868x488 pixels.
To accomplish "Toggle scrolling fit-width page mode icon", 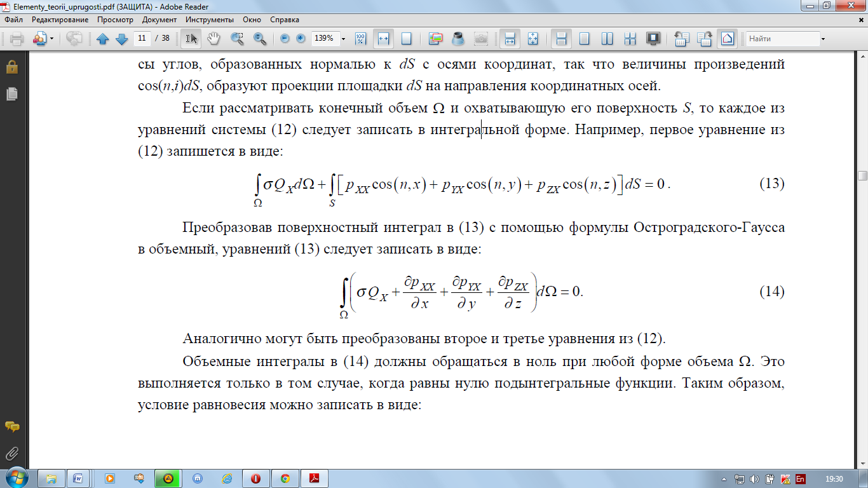I will (x=509, y=39).
